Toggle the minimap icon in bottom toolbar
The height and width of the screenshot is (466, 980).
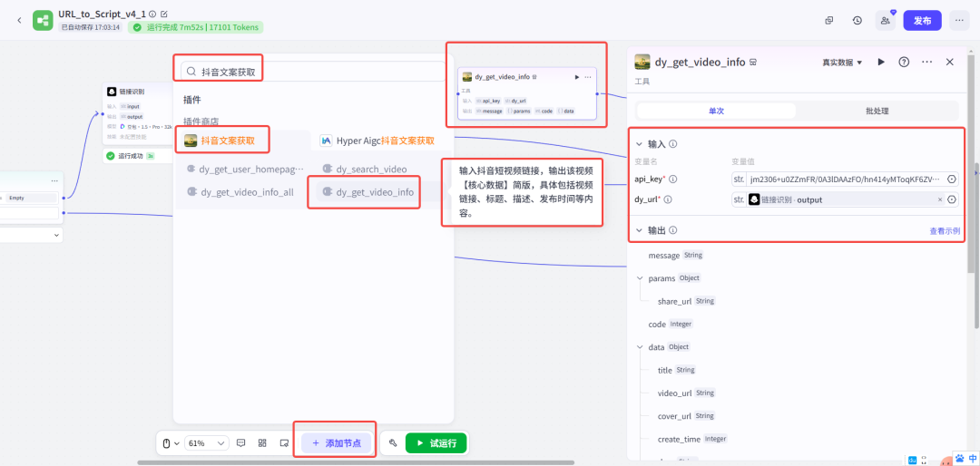[x=284, y=443]
